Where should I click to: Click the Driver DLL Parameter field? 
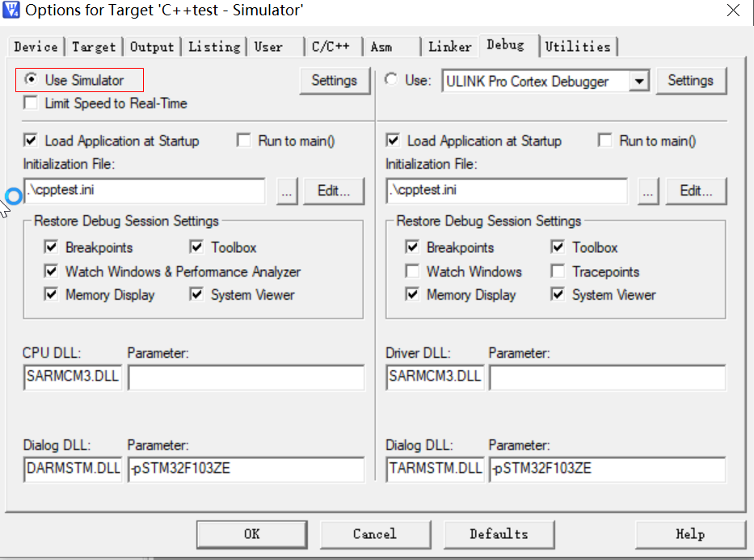point(608,377)
